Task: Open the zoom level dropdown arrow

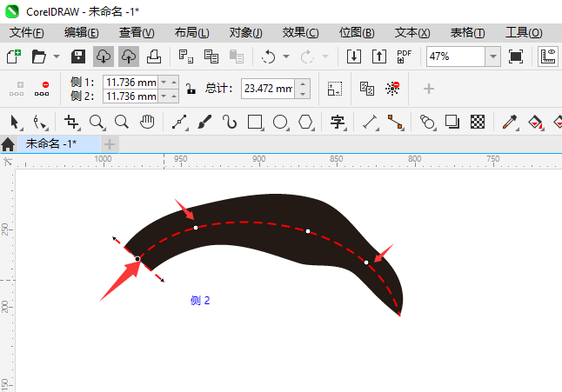Action: [x=493, y=56]
